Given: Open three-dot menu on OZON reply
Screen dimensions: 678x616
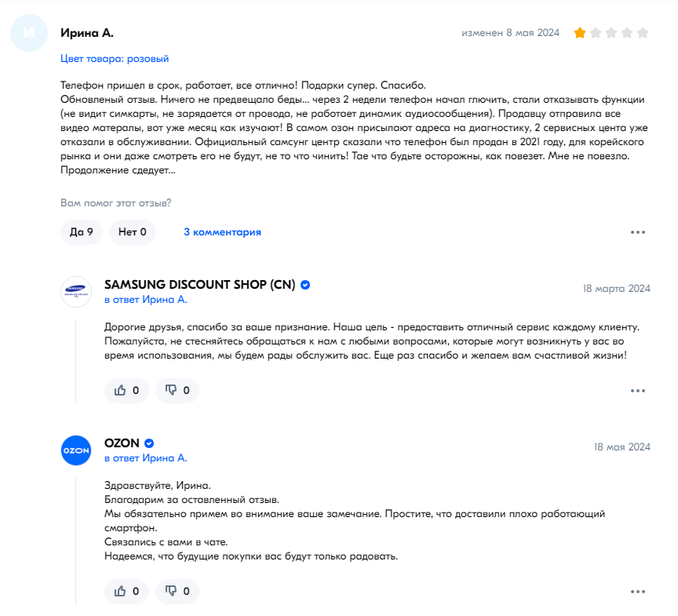Looking at the screenshot, I should click(638, 592).
